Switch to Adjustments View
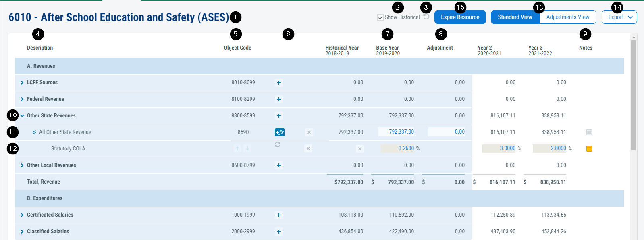 click(568, 17)
